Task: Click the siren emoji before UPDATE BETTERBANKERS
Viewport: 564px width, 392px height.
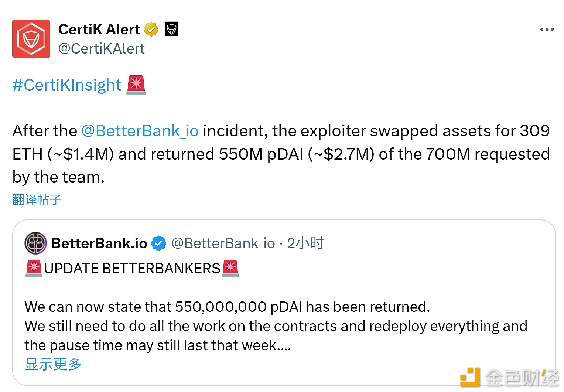Action: point(34,268)
